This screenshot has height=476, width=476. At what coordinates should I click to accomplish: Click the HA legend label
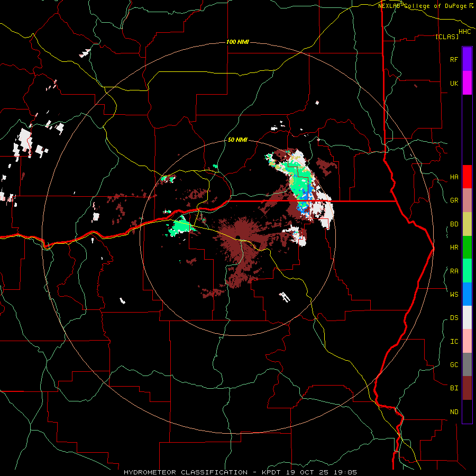[x=454, y=177]
